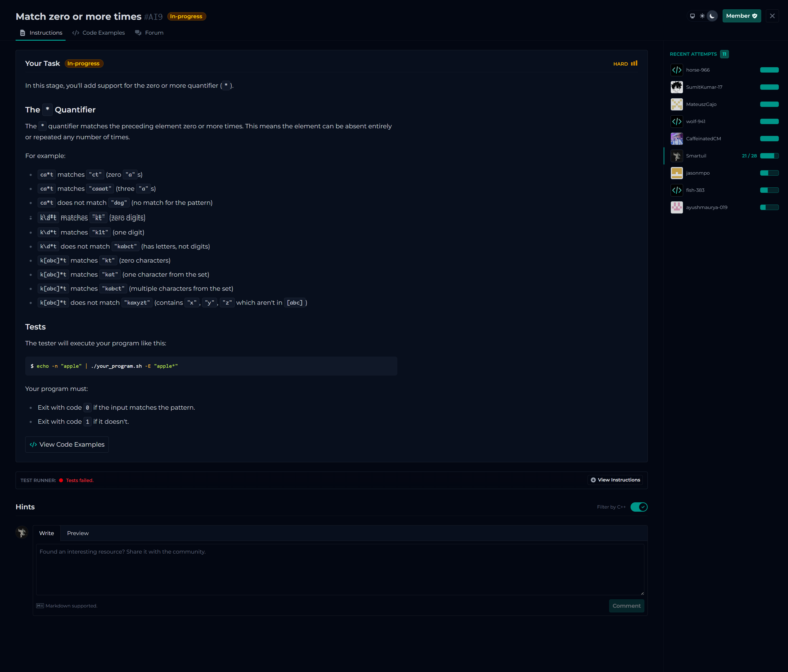Select the light theme sun icon
The image size is (788, 672).
click(x=702, y=16)
